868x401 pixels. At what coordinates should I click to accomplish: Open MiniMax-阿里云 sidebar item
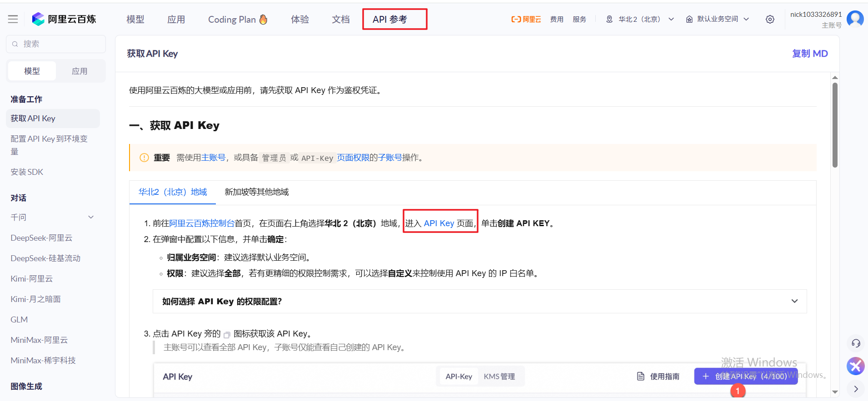(x=39, y=340)
